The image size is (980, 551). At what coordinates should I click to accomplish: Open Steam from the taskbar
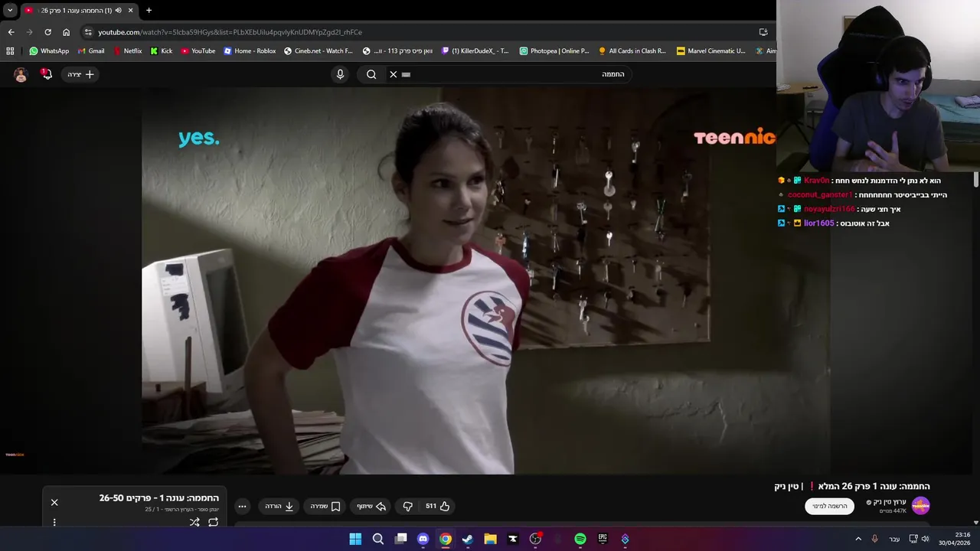[x=468, y=539]
